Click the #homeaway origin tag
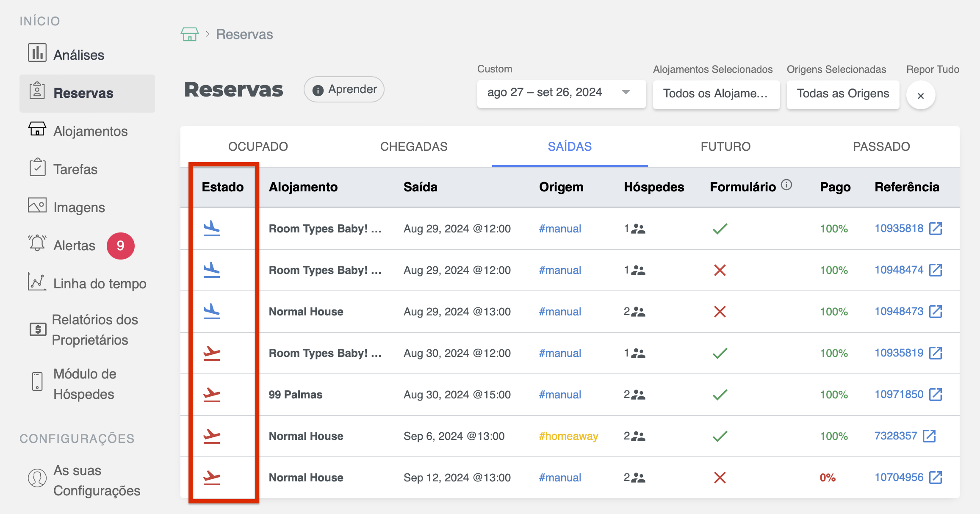 (x=568, y=436)
